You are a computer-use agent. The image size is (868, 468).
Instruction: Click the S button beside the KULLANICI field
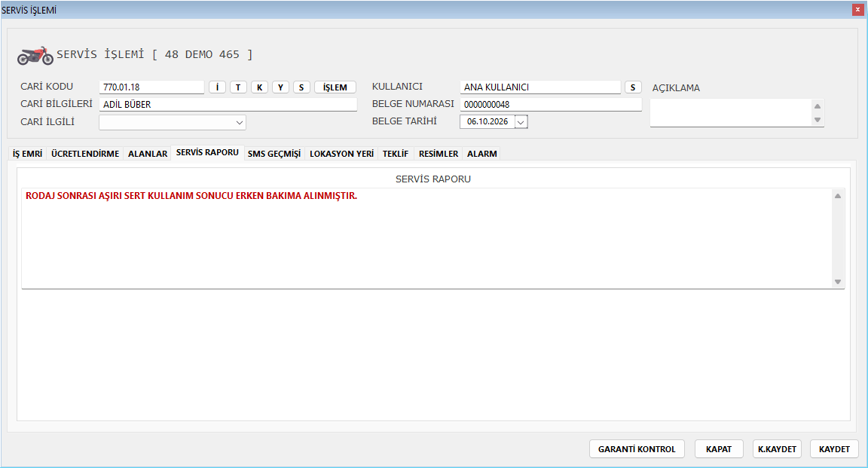tap(633, 87)
